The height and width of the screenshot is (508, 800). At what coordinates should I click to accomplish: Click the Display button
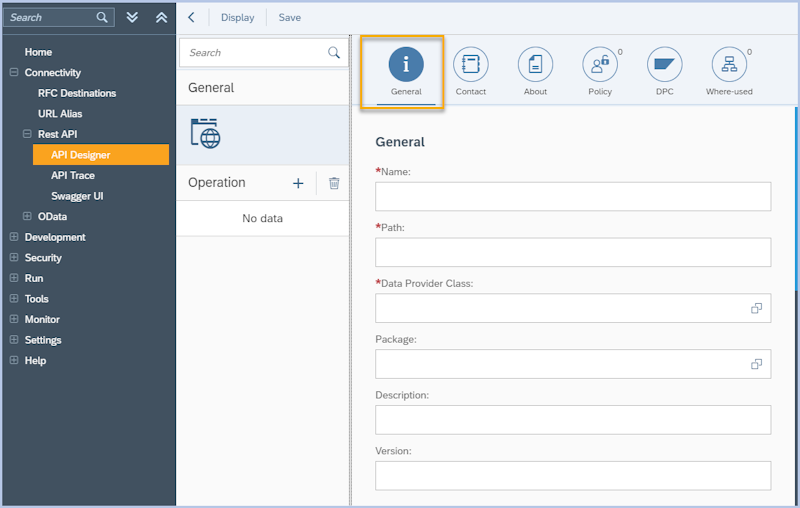pos(237,17)
